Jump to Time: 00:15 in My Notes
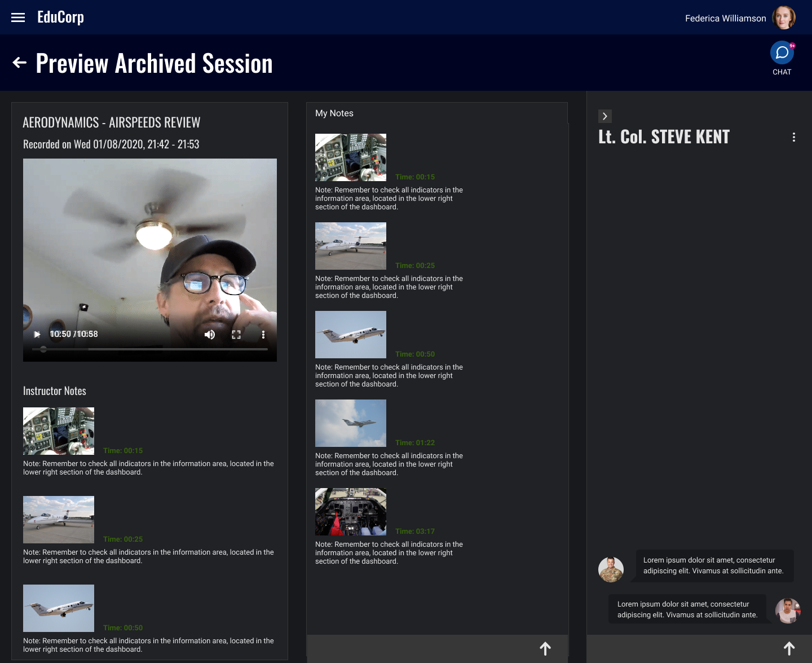The height and width of the screenshot is (663, 812). pyautogui.click(x=415, y=177)
